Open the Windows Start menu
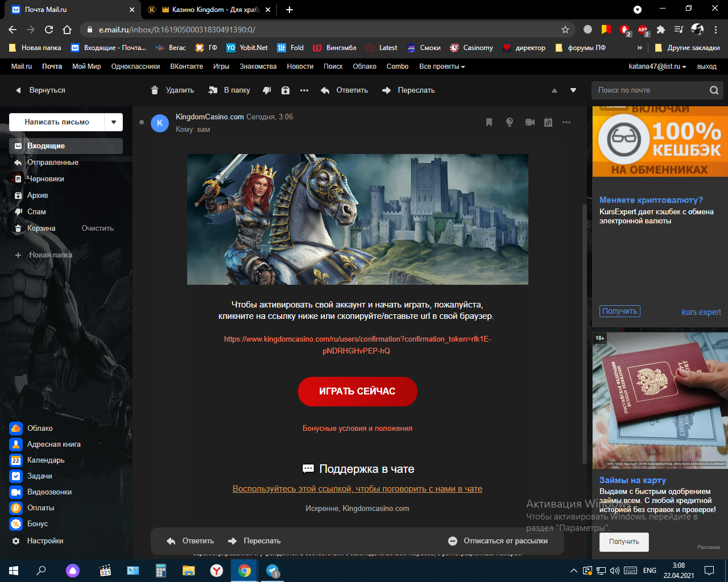The width and height of the screenshot is (728, 582). click(14, 571)
